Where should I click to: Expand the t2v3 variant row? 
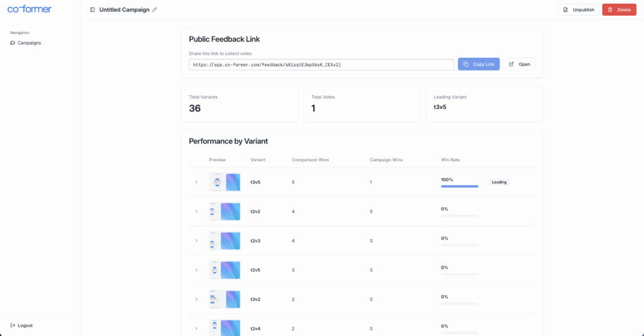196,240
